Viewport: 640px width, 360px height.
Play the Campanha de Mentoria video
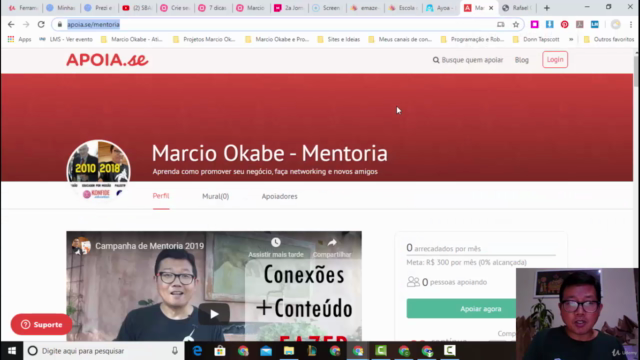pyautogui.click(x=214, y=314)
